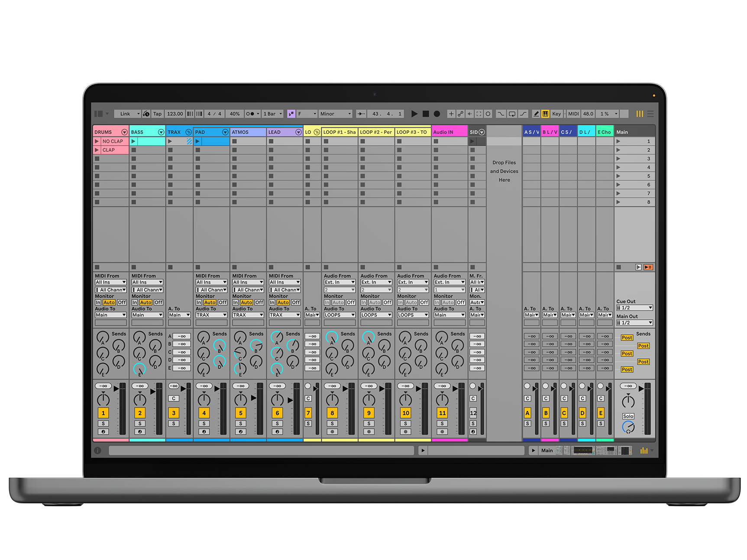Launch the NO CLAP clip
Screen dimensions: 747x560
pyautogui.click(x=97, y=142)
